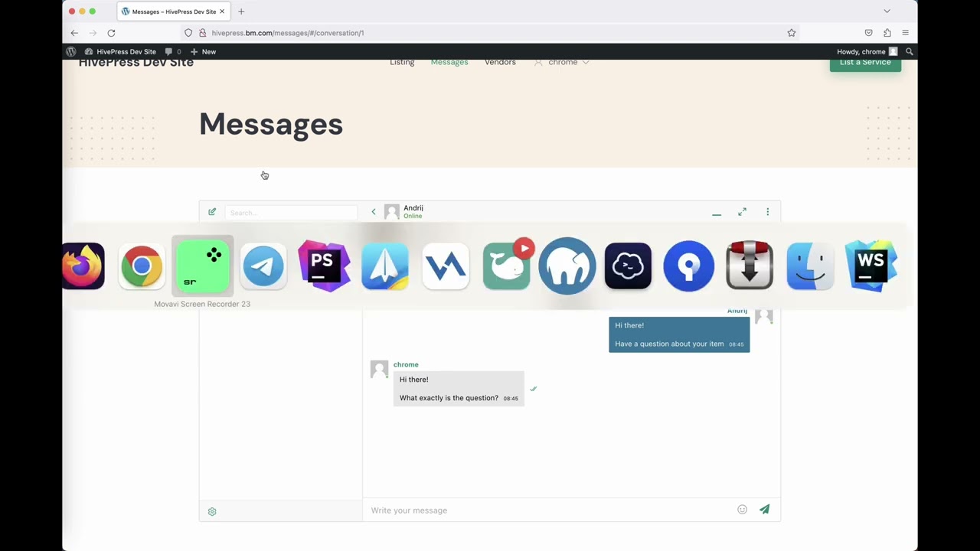Open browser extensions puzzle icon
Viewport: 980px width, 551px height.
point(887,33)
